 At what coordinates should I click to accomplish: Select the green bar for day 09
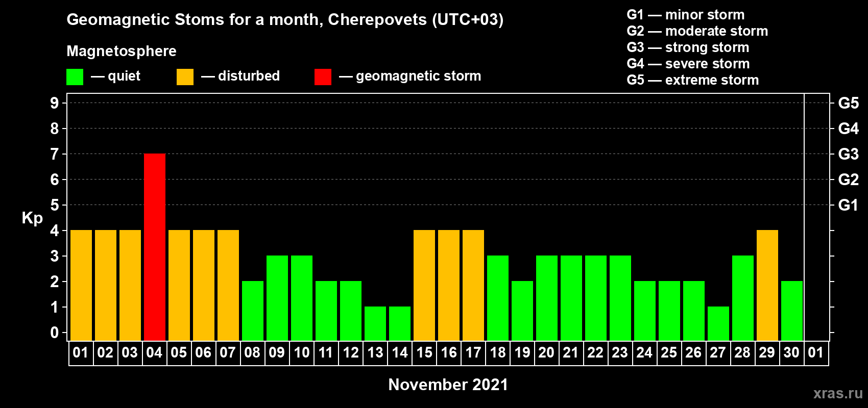pyautogui.click(x=277, y=298)
